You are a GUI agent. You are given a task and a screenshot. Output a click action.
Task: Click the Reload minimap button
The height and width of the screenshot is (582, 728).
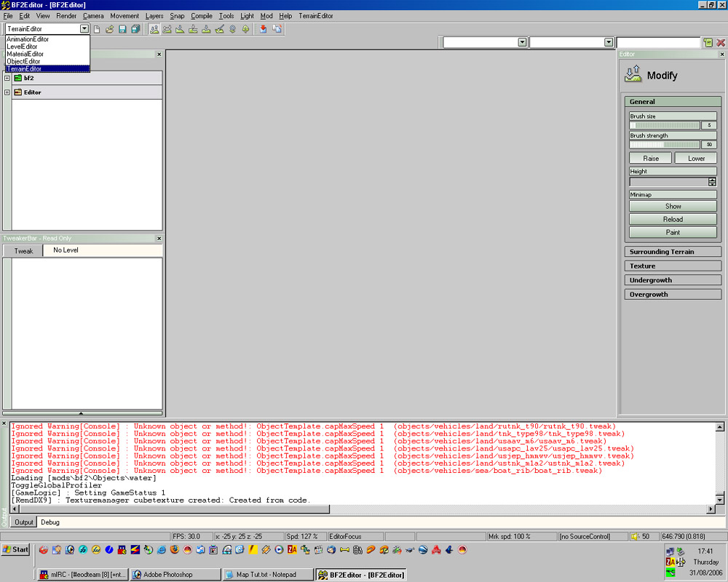[x=673, y=219]
